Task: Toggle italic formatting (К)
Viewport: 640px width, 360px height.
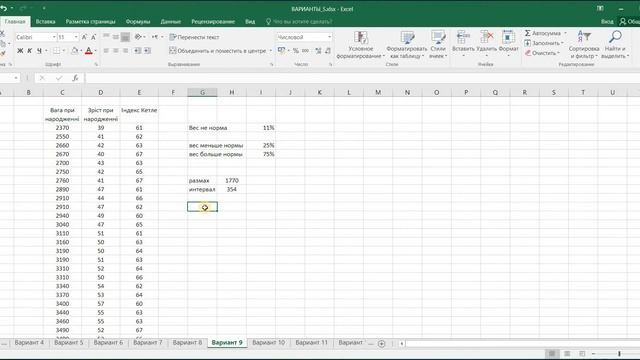Action: (x=29, y=51)
